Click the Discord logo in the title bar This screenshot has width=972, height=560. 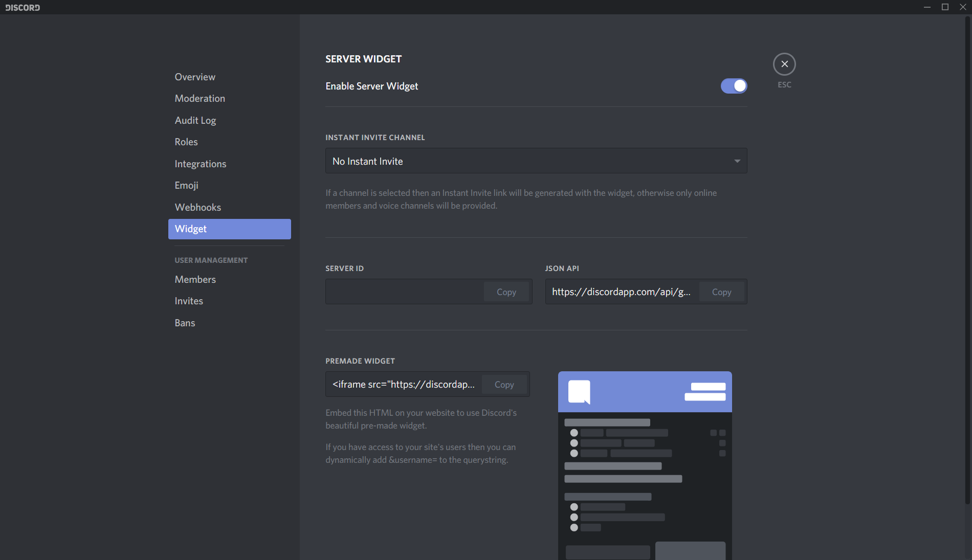23,8
